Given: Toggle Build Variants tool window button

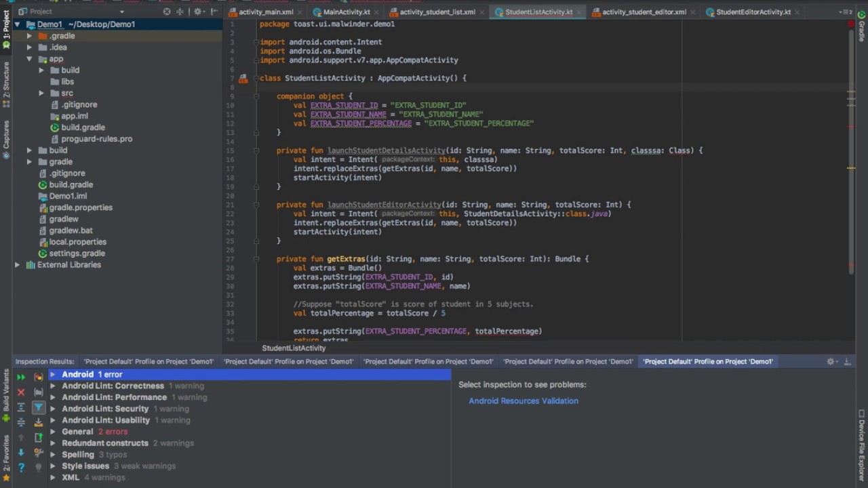Looking at the screenshot, I should click(x=6, y=396).
